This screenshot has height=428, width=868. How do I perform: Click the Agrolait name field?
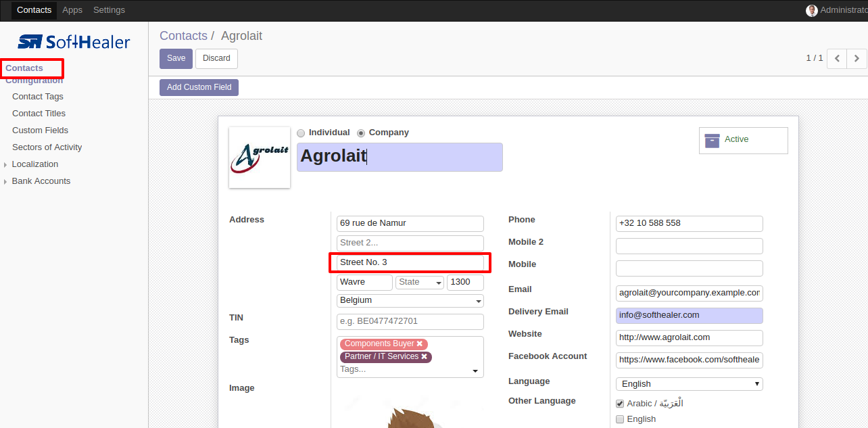(400, 157)
